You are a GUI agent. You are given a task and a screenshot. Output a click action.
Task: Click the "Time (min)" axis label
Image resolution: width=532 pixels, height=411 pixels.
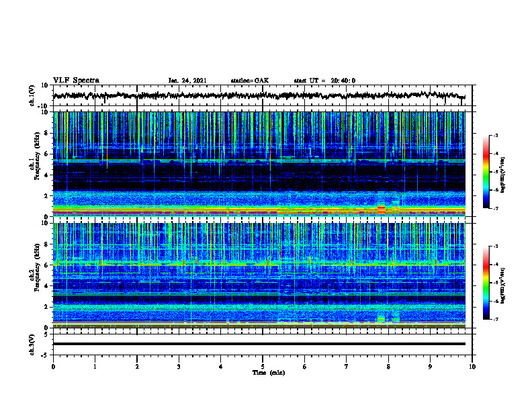(x=269, y=373)
